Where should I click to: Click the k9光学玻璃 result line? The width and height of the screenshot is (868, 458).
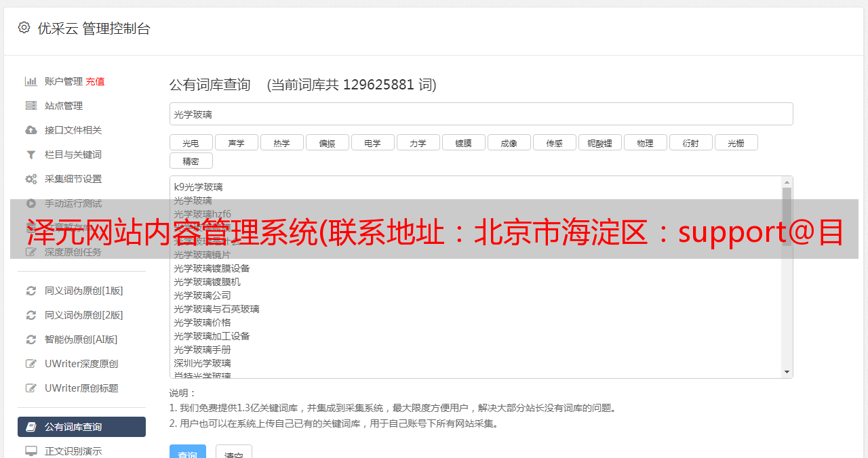tap(198, 187)
